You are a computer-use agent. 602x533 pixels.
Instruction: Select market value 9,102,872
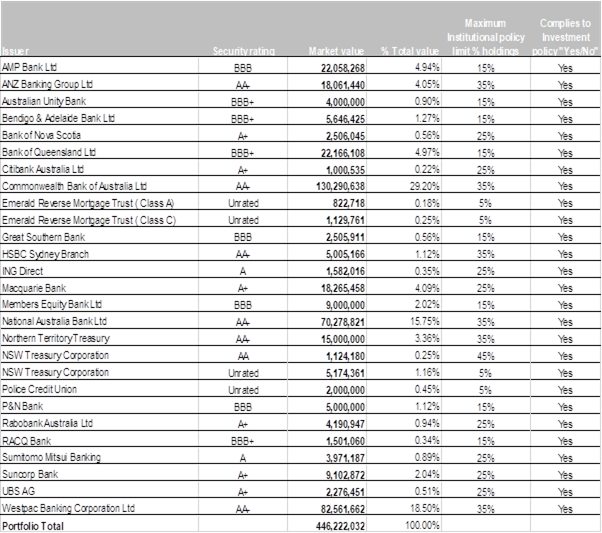coord(346,475)
